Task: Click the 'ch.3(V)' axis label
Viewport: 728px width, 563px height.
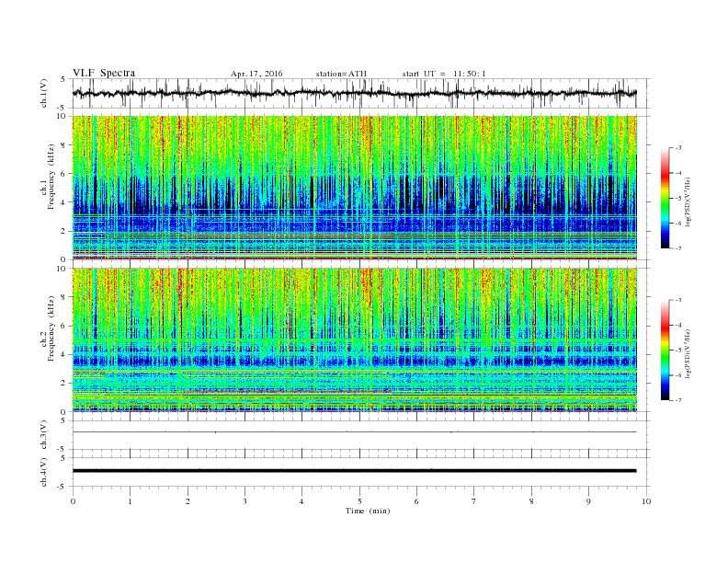Action: 43,435
